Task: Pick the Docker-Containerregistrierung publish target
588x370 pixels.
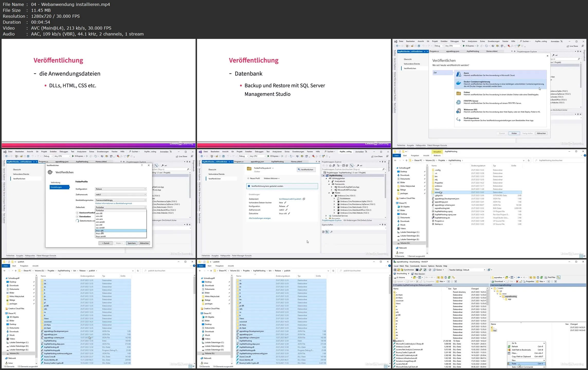Action: click(500, 84)
